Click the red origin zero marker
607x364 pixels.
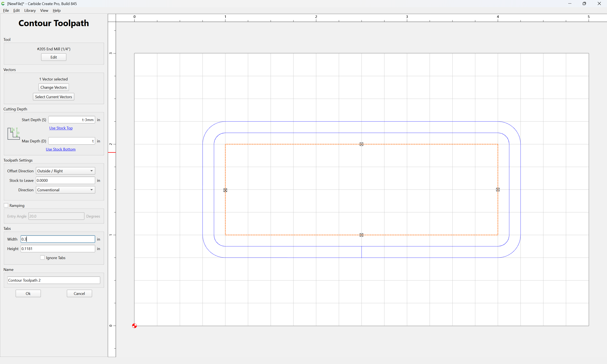(134, 326)
